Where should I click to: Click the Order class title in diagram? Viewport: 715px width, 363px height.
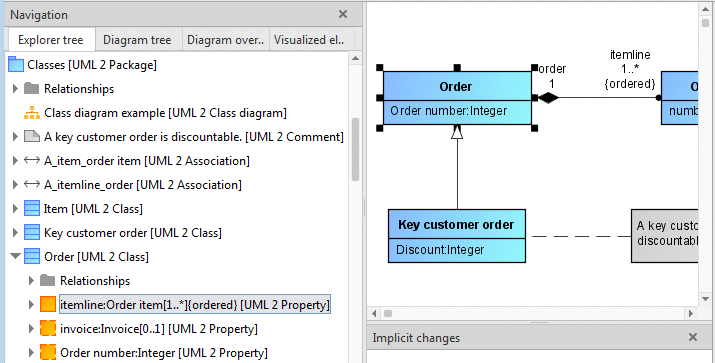coord(456,87)
